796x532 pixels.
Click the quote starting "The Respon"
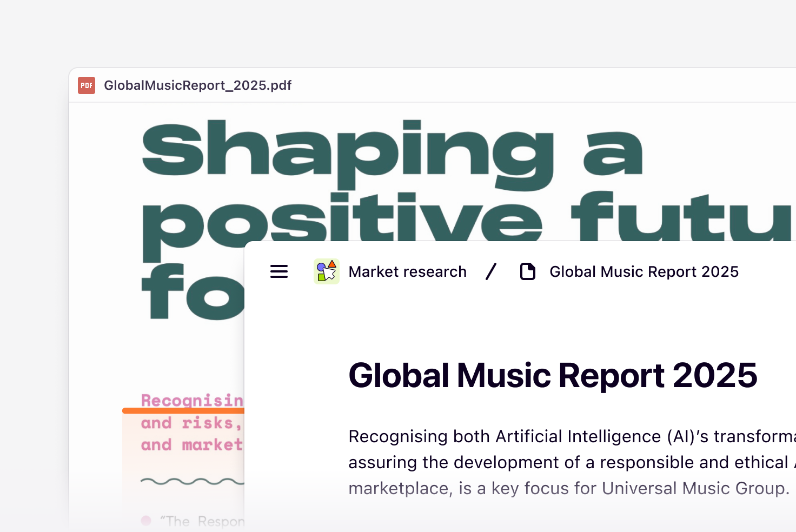pos(203,521)
